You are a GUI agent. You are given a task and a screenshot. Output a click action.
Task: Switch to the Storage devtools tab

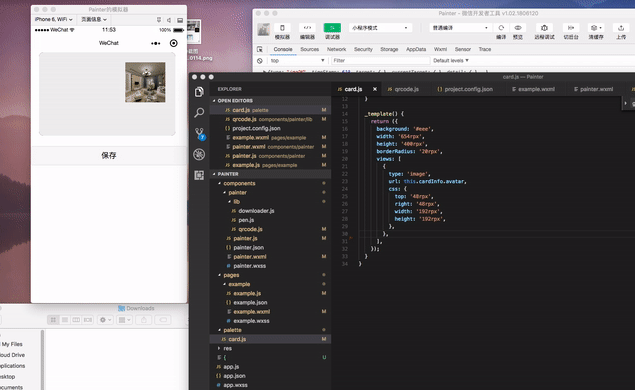tap(389, 49)
